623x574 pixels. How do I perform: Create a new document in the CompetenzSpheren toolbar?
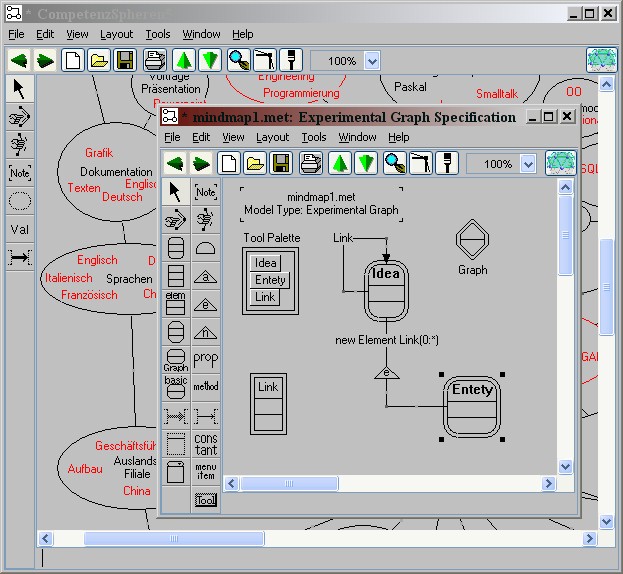[x=73, y=61]
